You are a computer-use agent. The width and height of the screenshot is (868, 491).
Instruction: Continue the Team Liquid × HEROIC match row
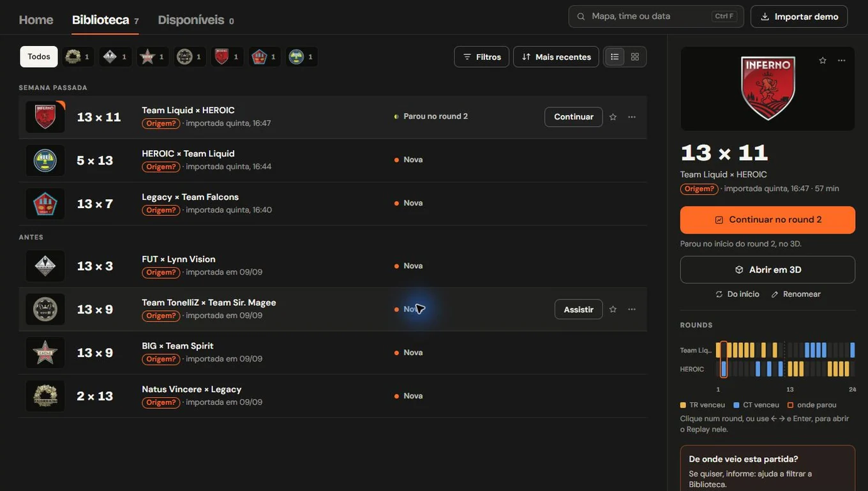pyautogui.click(x=574, y=117)
